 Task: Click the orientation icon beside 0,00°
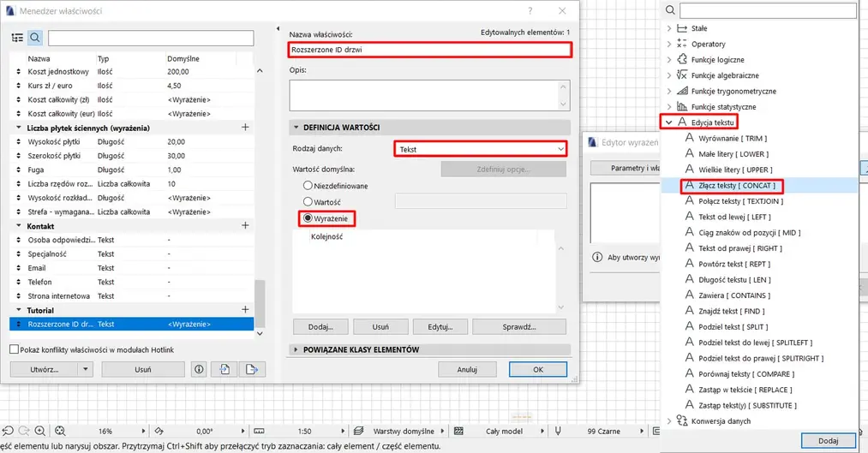[159, 431]
